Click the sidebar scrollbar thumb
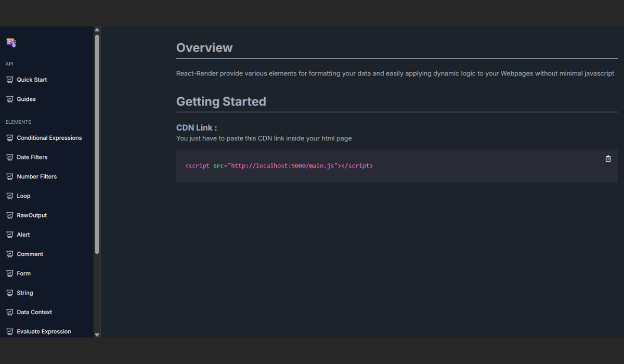The width and height of the screenshot is (624, 364). point(97,144)
